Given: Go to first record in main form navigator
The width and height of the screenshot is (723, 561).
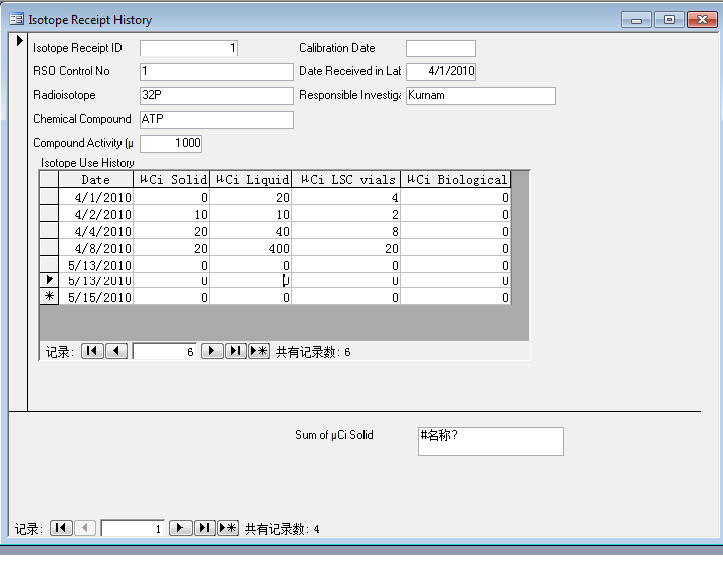Looking at the screenshot, I should pos(61,528).
